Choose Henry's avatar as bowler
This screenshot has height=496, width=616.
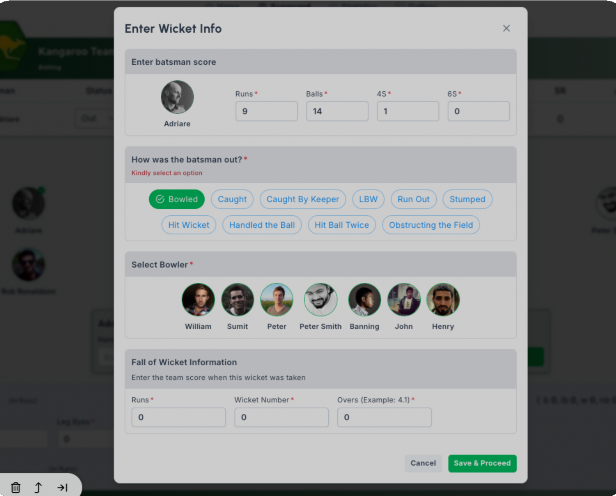click(443, 300)
